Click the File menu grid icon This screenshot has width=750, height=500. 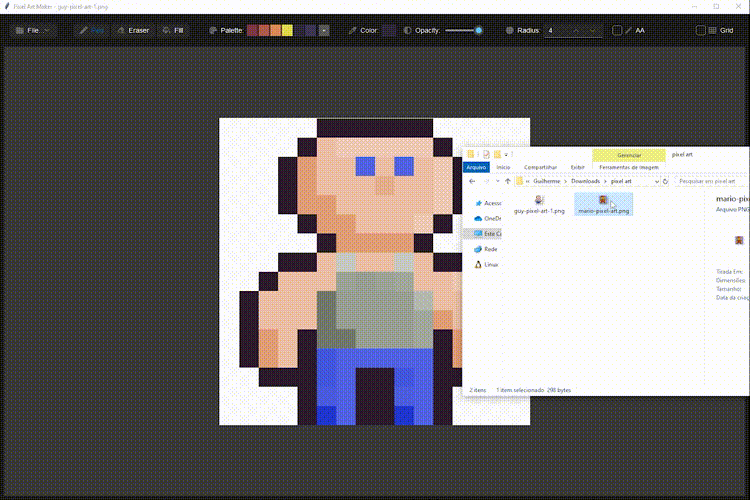20,30
